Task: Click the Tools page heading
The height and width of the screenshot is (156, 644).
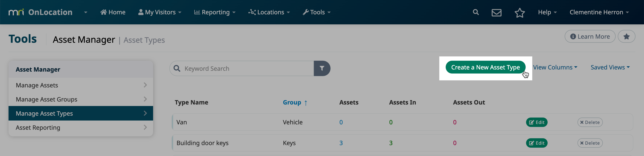Action: [x=23, y=39]
